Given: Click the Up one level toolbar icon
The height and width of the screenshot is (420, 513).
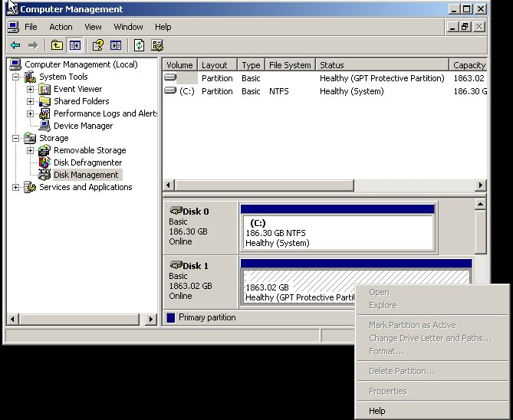Looking at the screenshot, I should click(57, 45).
